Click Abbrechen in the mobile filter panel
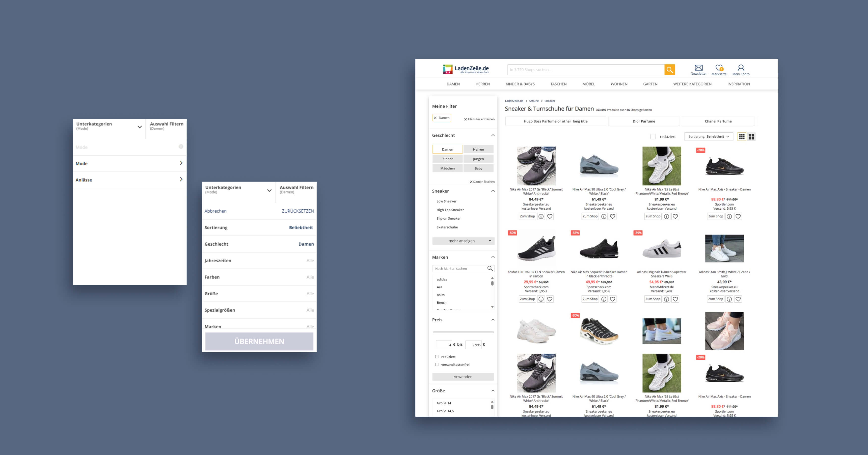The width and height of the screenshot is (868, 455). point(215,211)
